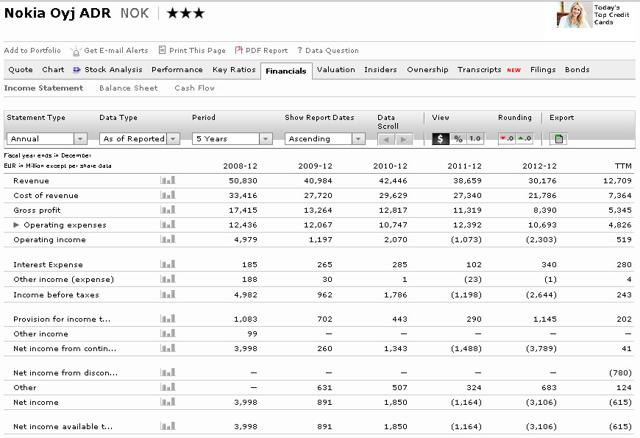View the Cash Flow statement
640x438 pixels.
point(194,88)
